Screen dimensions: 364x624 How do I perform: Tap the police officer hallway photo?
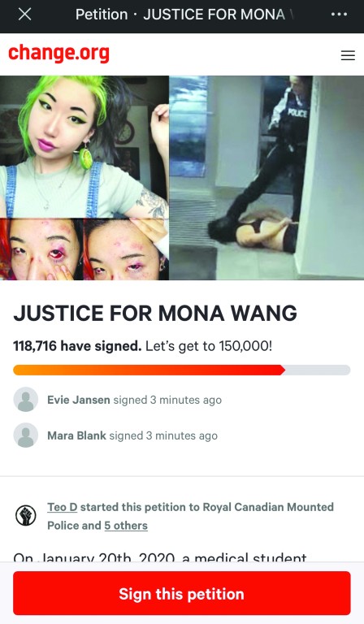266,178
